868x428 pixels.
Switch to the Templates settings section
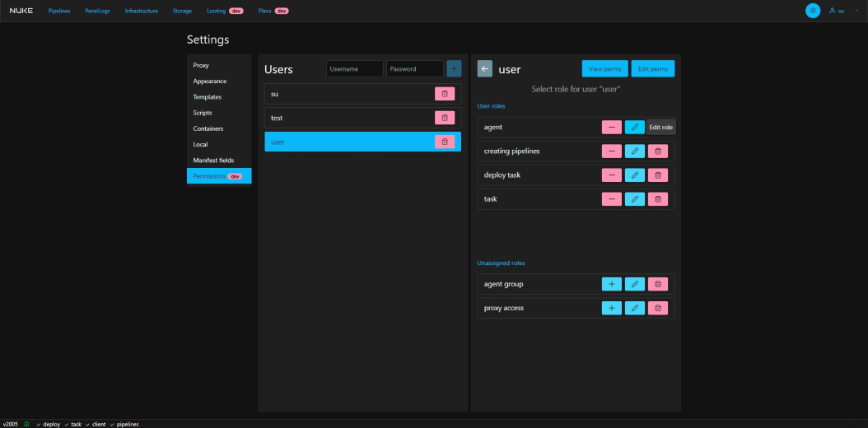click(x=219, y=97)
